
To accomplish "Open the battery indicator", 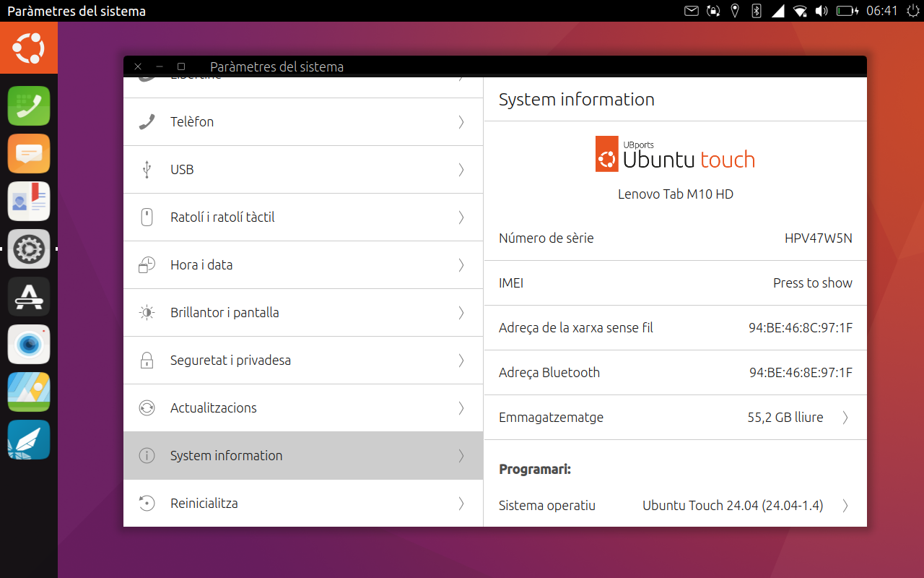I will (846, 11).
